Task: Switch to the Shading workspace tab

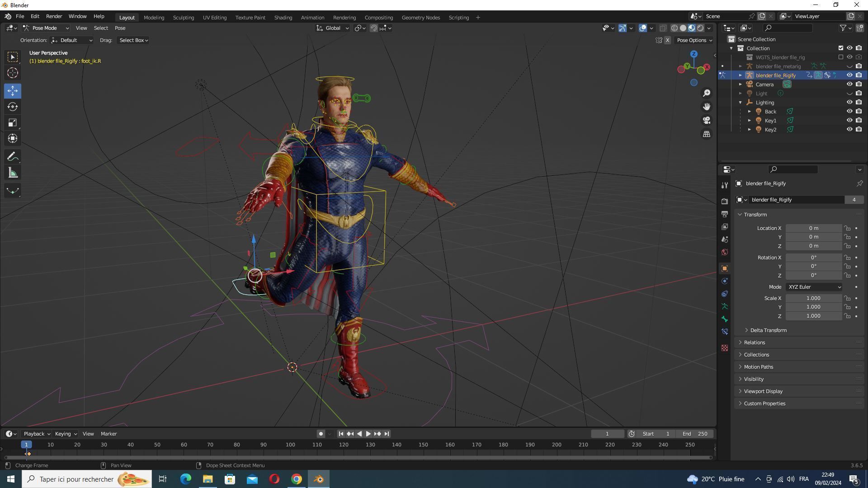Action: click(283, 18)
